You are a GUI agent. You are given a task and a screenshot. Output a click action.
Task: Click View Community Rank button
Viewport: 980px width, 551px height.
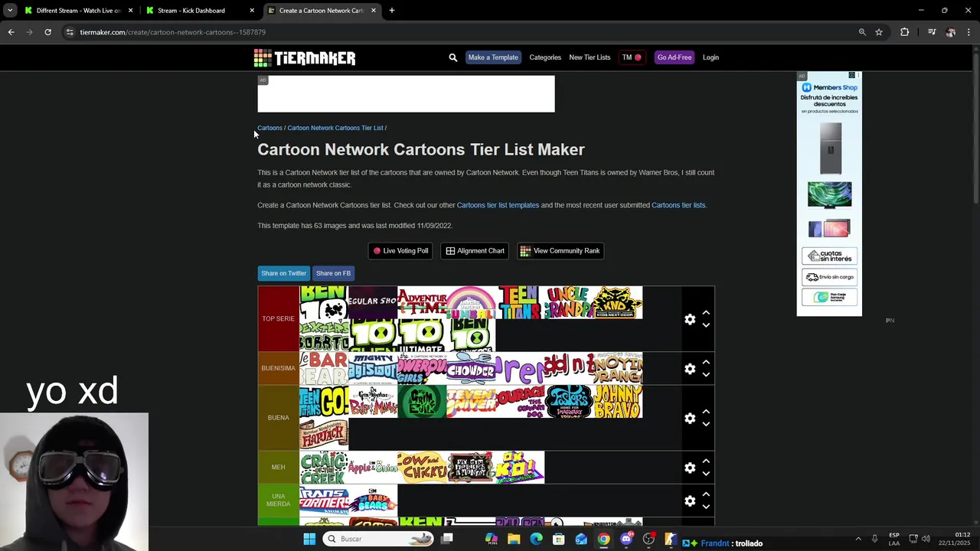[560, 251]
